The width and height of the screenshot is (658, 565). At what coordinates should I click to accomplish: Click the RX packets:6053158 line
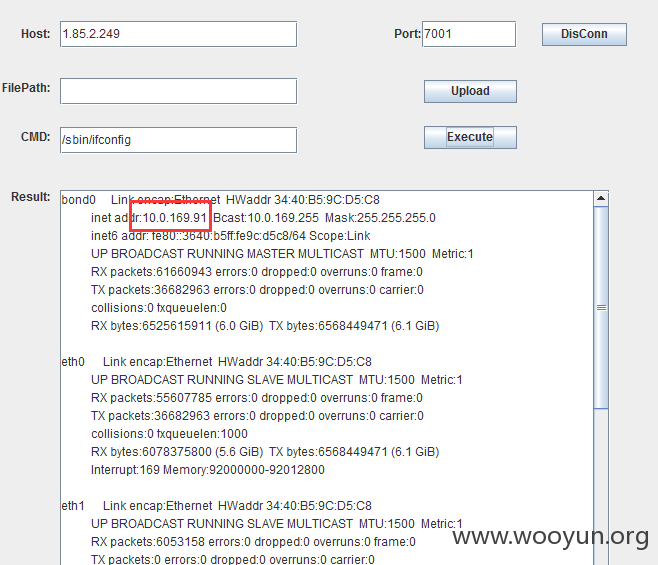[253, 542]
